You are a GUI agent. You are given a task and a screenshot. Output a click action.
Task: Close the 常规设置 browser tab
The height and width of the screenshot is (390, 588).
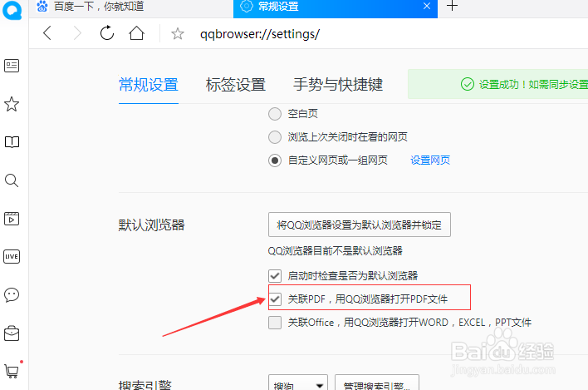[427, 6]
